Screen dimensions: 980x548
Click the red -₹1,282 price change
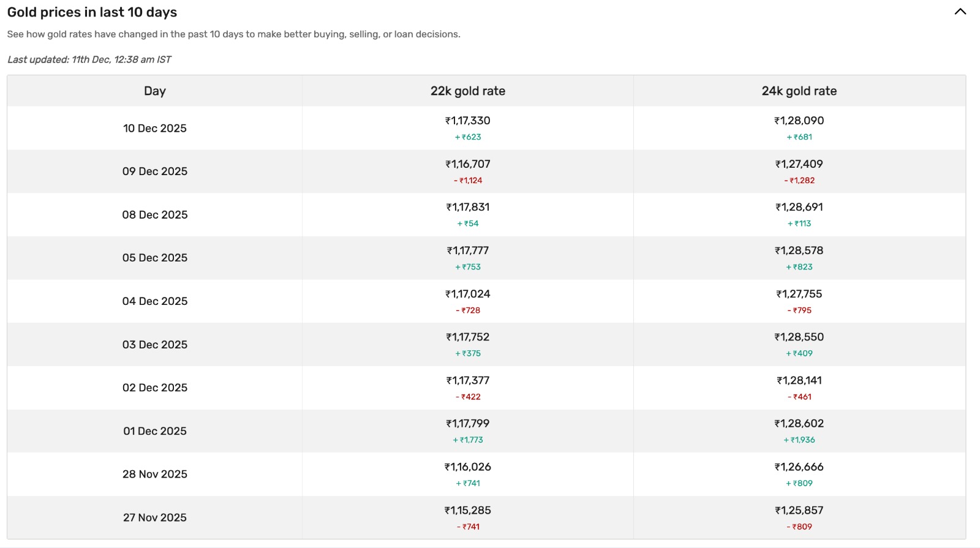click(x=799, y=181)
